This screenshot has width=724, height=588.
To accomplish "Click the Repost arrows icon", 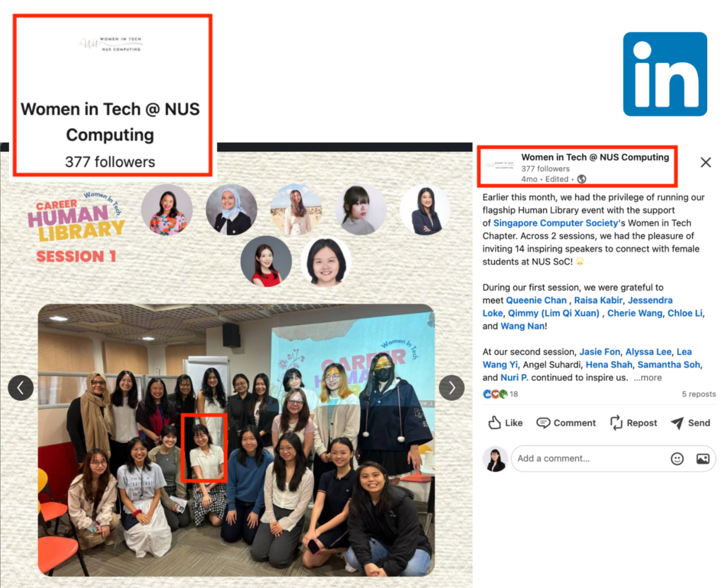I will 616,423.
